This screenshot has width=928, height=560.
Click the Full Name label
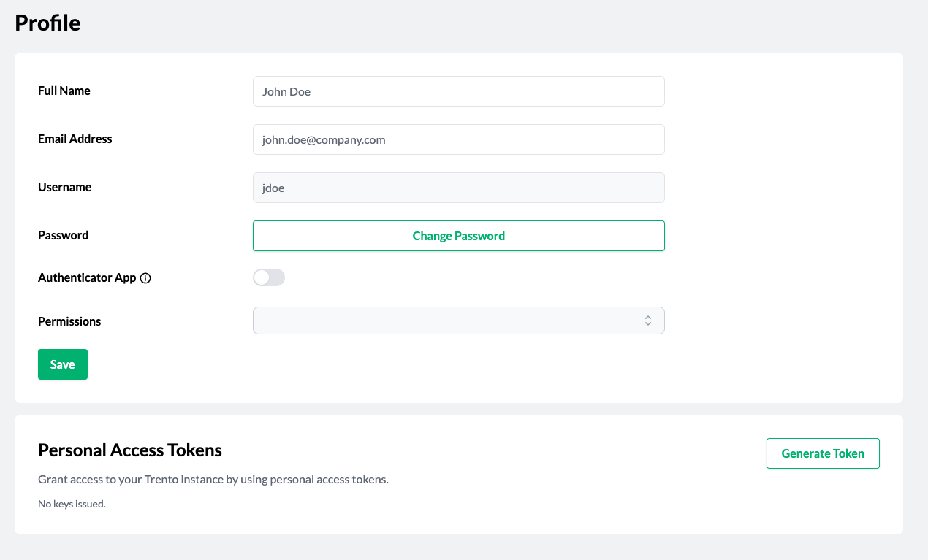(x=64, y=91)
